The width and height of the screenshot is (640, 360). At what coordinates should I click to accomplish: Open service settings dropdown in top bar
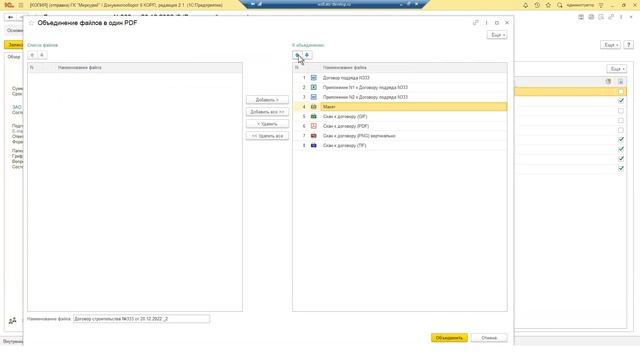pyautogui.click(x=601, y=5)
